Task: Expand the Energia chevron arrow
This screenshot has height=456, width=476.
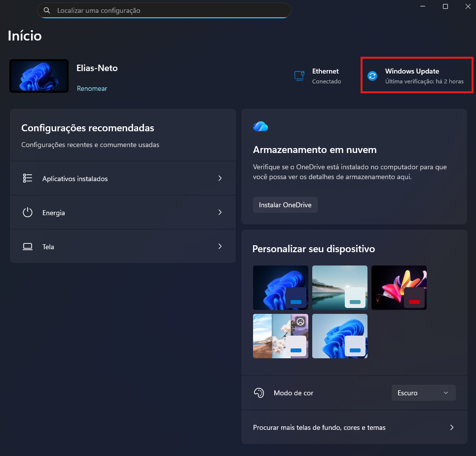Action: click(220, 213)
